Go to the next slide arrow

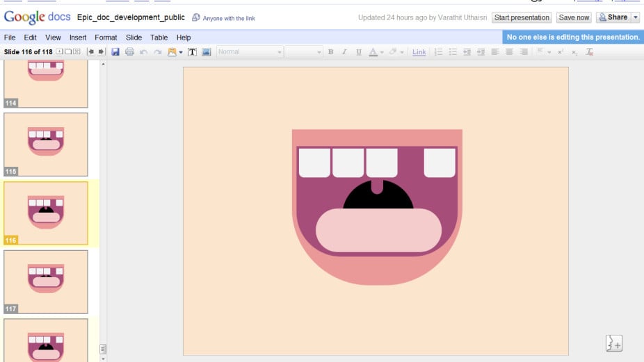point(102,52)
